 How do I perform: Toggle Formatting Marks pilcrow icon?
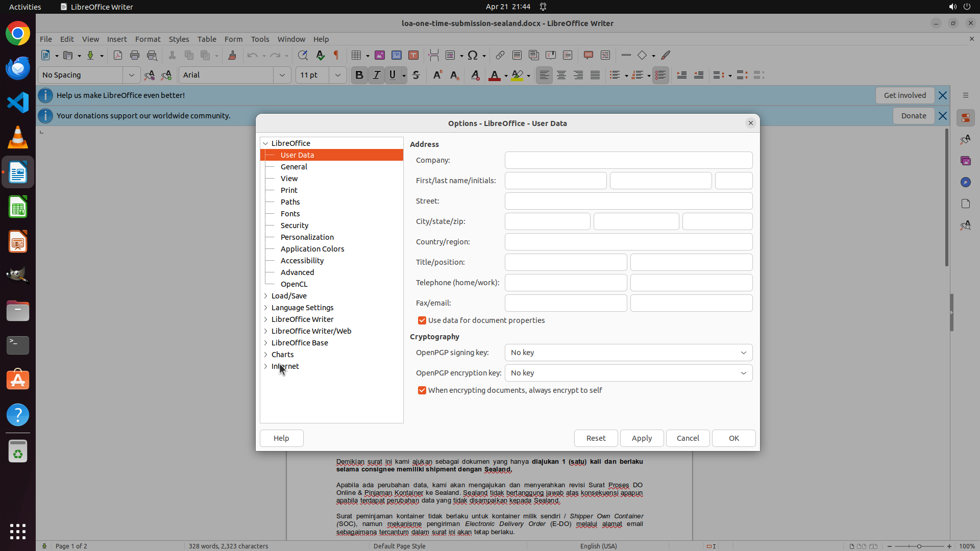(x=336, y=55)
